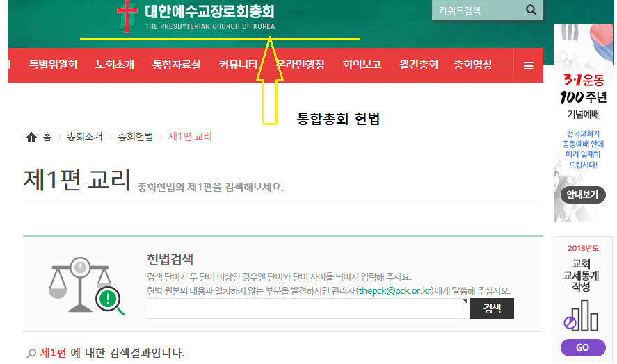
Task: Open the hamburger menu icon
Action: [529, 66]
